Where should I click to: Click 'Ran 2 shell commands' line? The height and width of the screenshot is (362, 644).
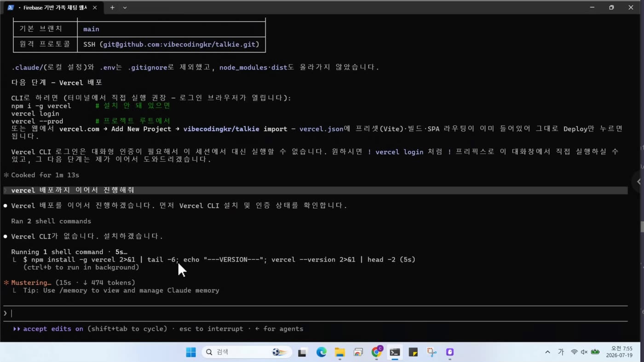(x=51, y=221)
